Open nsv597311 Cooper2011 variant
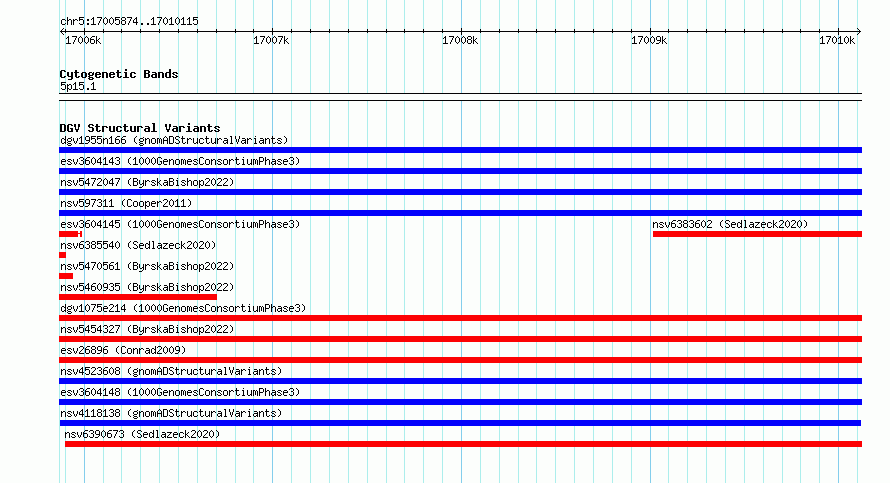The height and width of the screenshot is (483, 890). (x=126, y=203)
